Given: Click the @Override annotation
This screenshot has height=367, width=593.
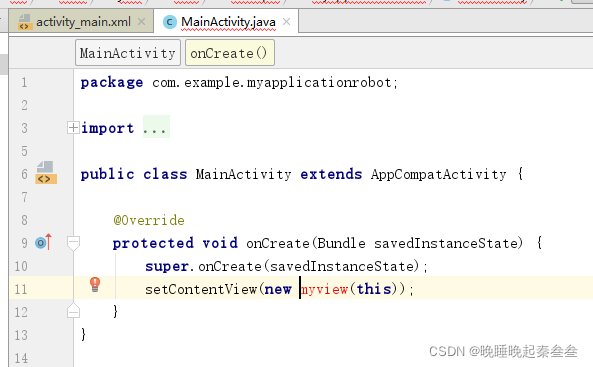Looking at the screenshot, I should tap(149, 220).
